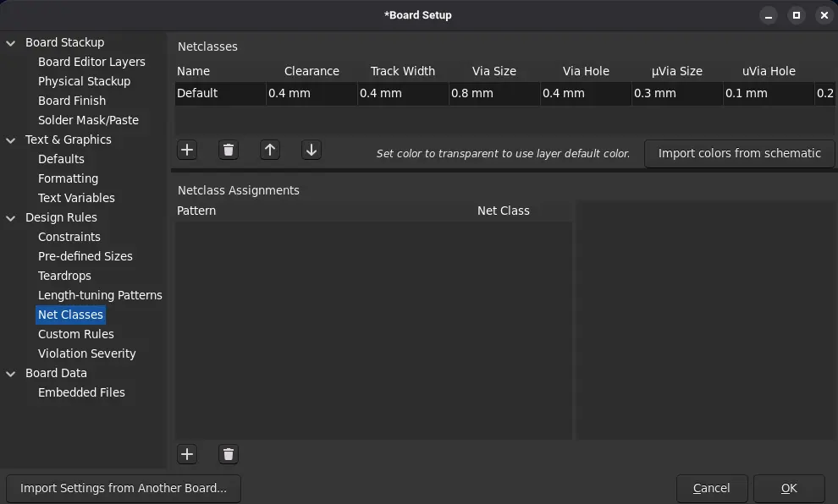Remove a netclass assignment with the bottom trash icon

(229, 454)
